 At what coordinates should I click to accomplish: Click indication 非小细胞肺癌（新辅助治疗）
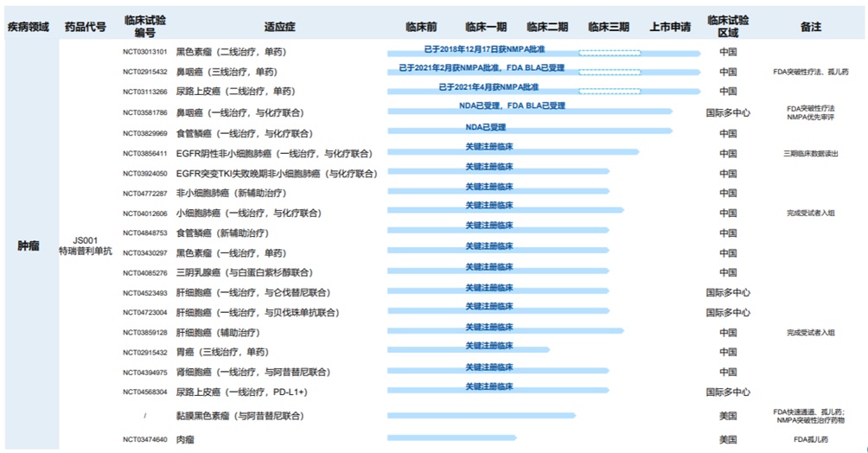pyautogui.click(x=232, y=194)
